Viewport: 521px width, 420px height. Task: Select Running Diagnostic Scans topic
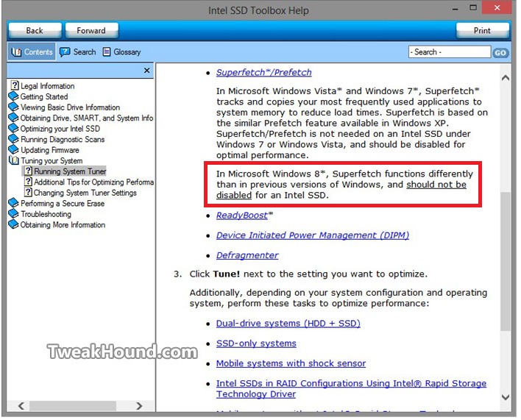pyautogui.click(x=63, y=140)
